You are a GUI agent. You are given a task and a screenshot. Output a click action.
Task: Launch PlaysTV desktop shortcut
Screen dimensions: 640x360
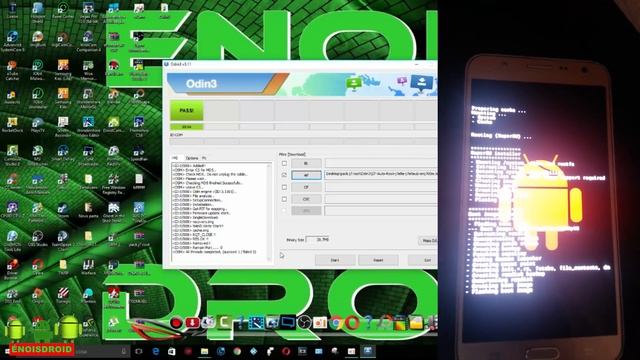click(x=38, y=125)
